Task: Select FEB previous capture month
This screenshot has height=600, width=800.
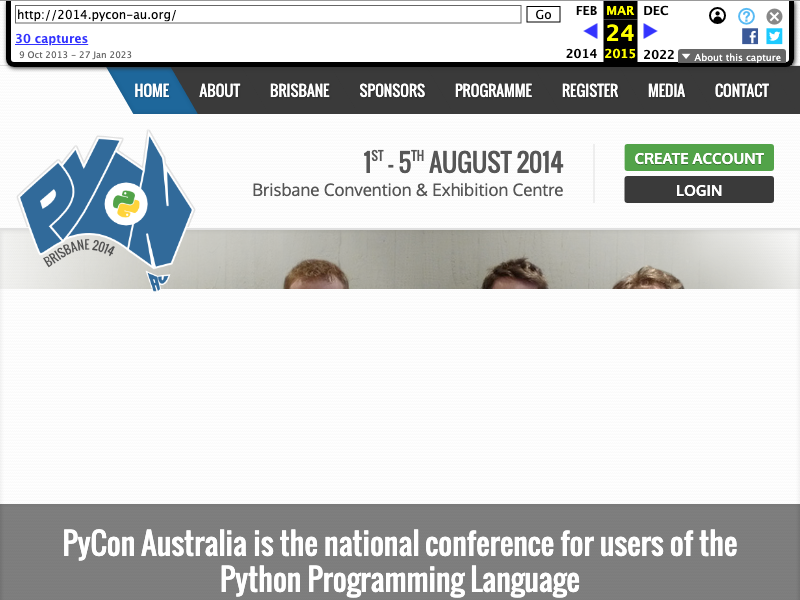Action: (x=586, y=11)
